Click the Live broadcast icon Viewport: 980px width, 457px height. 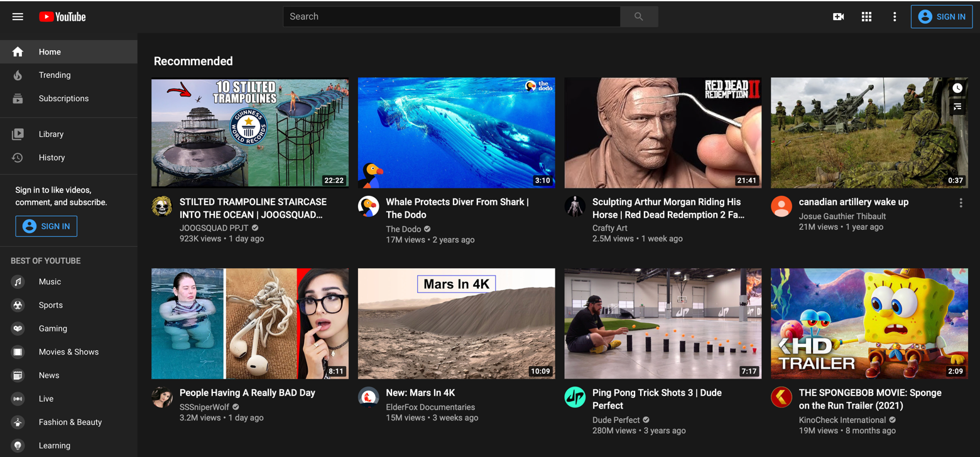click(18, 399)
